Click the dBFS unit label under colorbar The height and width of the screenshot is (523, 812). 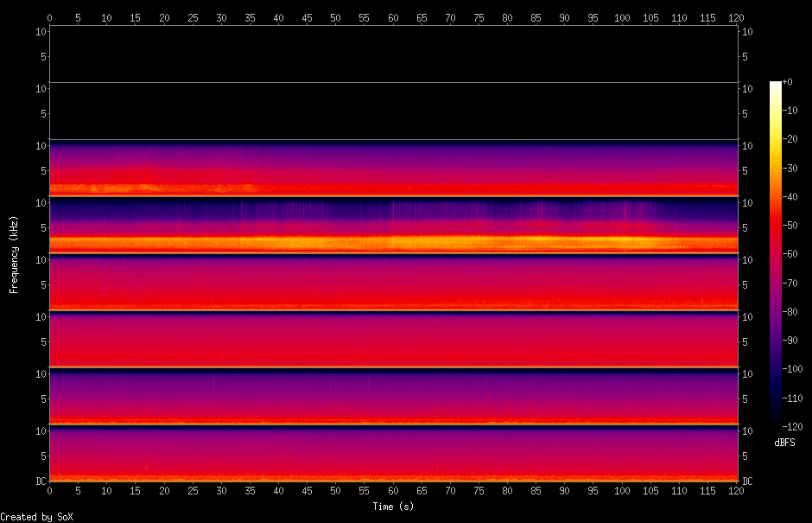click(784, 442)
